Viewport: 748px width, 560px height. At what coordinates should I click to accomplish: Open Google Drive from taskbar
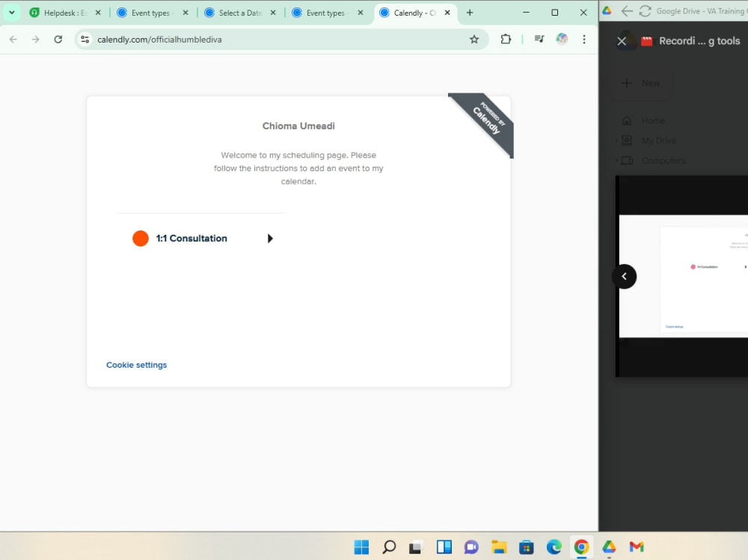pyautogui.click(x=609, y=547)
